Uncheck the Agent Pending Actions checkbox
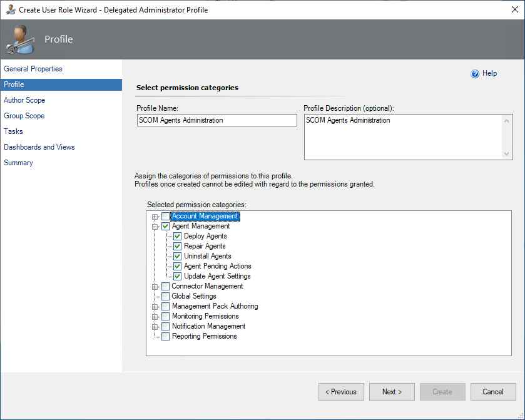Viewport: 525px width, 420px height. pos(178,267)
